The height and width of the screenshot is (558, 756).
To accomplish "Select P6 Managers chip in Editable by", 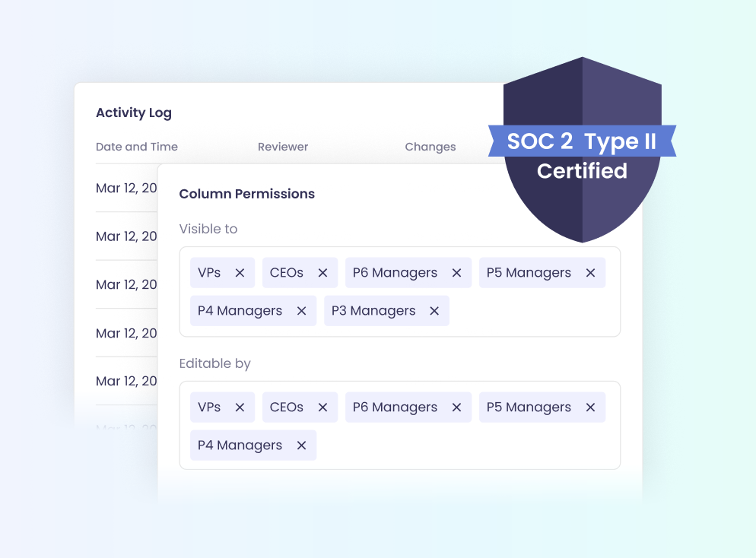I will pos(408,407).
